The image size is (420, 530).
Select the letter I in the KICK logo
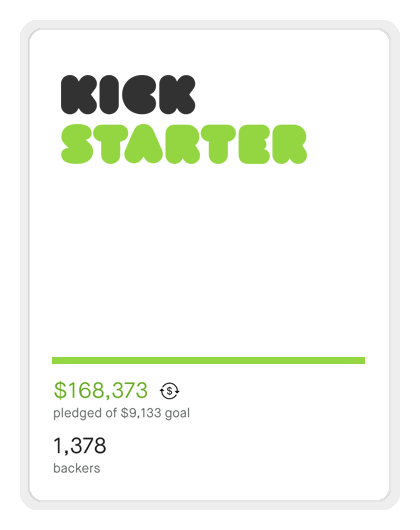click(x=109, y=95)
